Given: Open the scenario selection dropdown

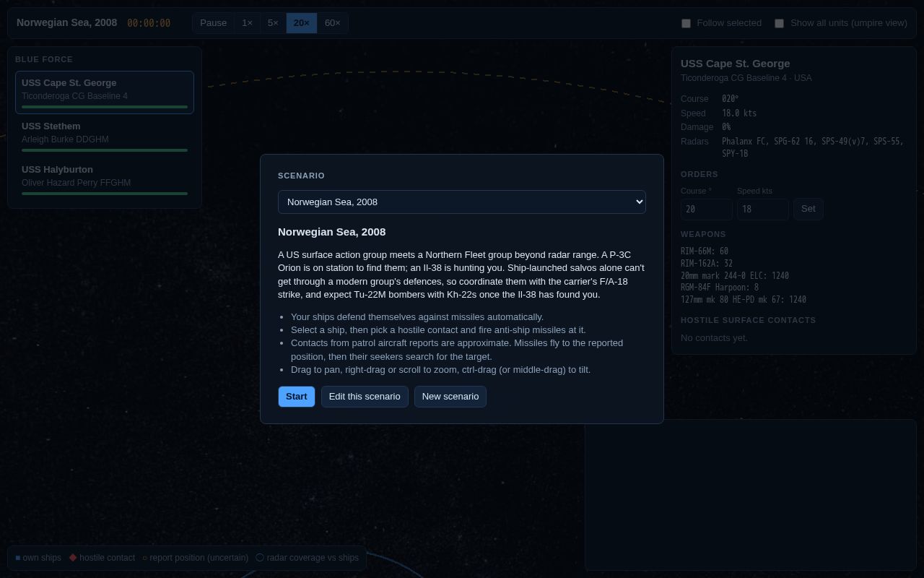Looking at the screenshot, I should 462,202.
